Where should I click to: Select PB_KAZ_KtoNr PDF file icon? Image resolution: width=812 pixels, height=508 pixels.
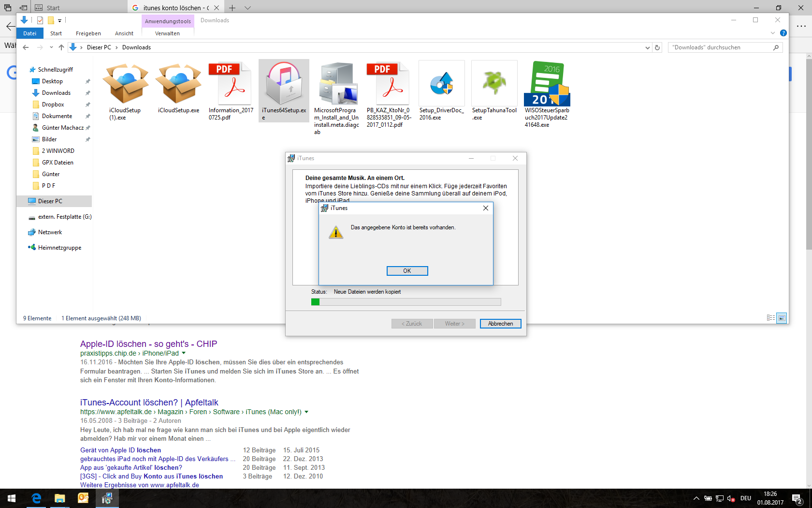tap(389, 84)
